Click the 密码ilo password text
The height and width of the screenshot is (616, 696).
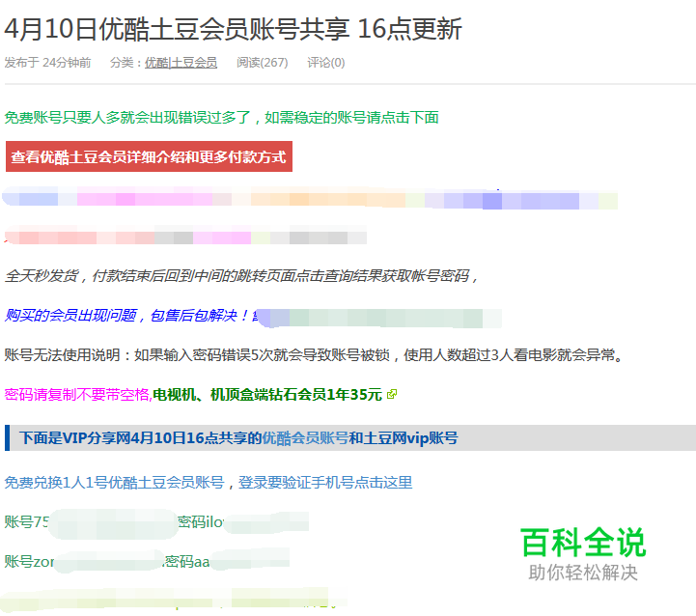201,521
